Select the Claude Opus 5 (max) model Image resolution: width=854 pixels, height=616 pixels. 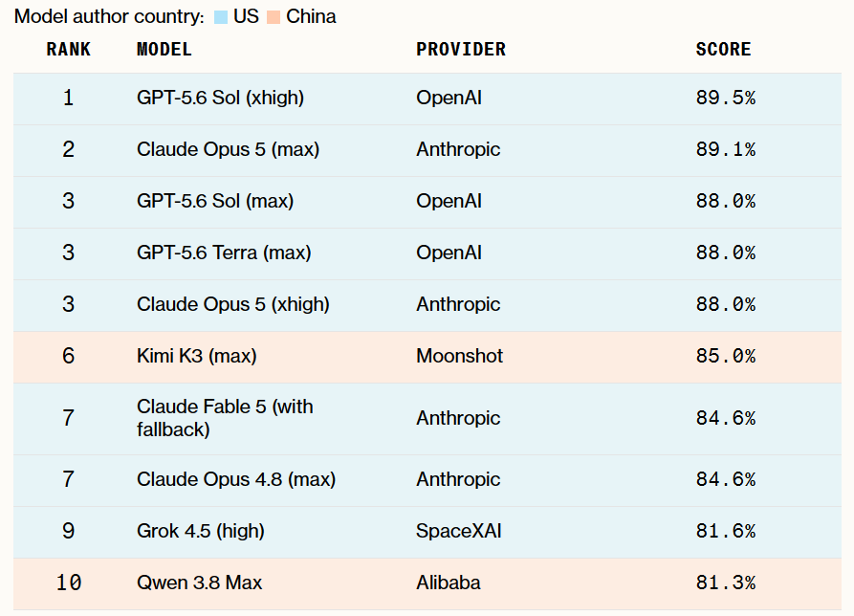[228, 150]
